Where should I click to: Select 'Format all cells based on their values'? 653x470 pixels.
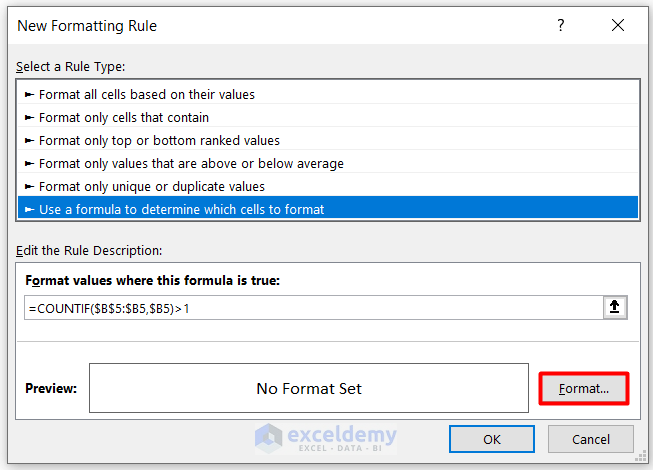147,95
